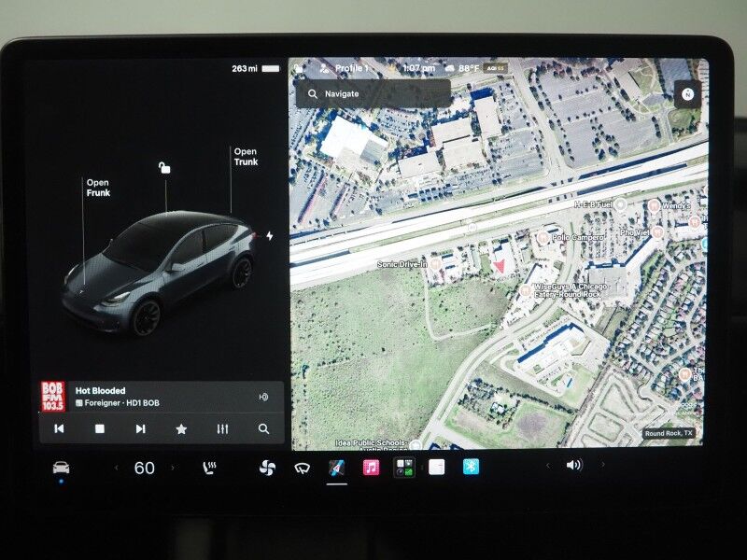Skip to the previous radio station
The height and width of the screenshot is (560, 747).
point(59,428)
